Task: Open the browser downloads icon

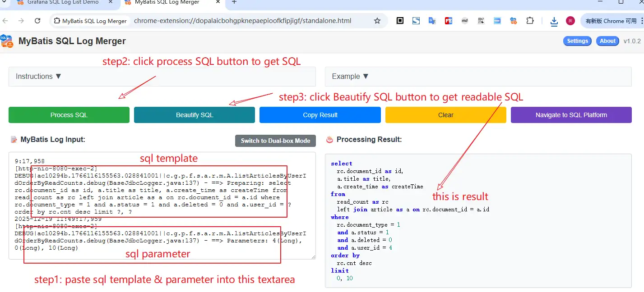Action: 554,21
